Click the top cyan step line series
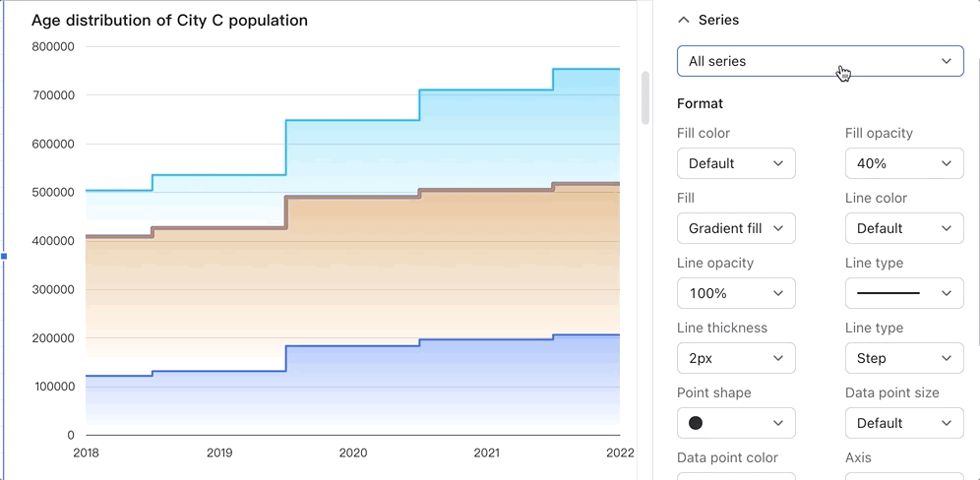 (352, 120)
